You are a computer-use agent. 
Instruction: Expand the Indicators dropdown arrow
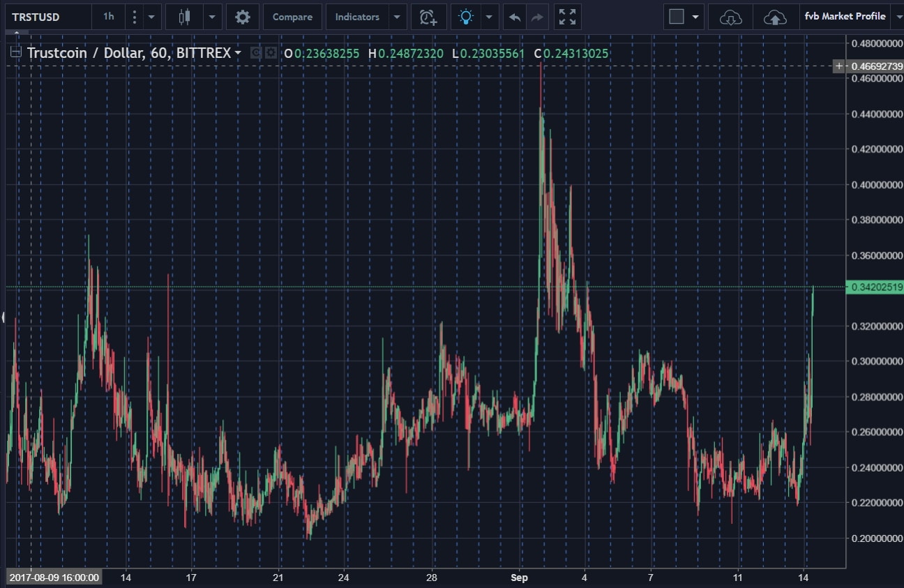pos(396,17)
